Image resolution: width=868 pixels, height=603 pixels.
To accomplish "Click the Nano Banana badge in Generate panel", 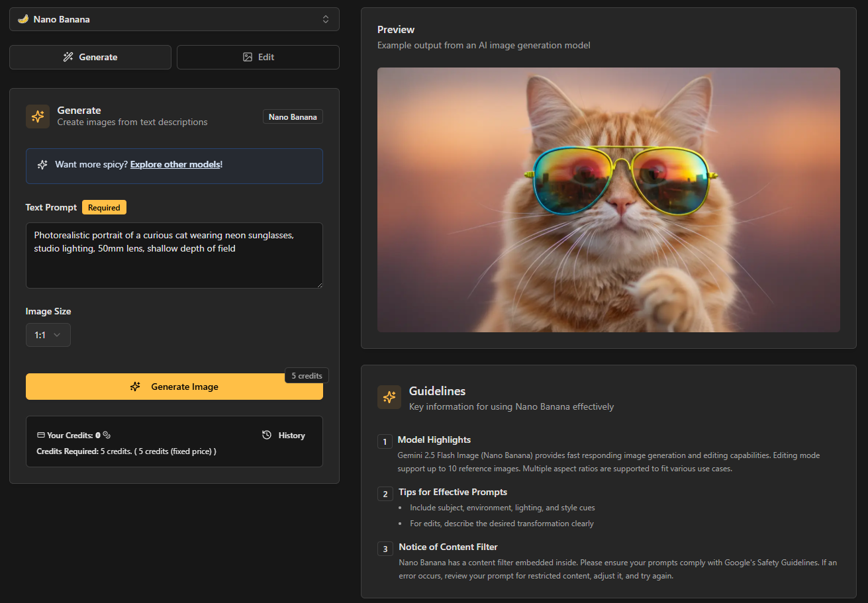I will point(293,117).
